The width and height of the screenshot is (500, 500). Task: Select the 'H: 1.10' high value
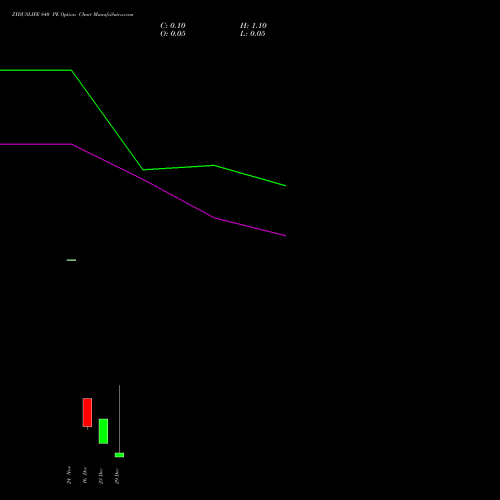tap(253, 26)
